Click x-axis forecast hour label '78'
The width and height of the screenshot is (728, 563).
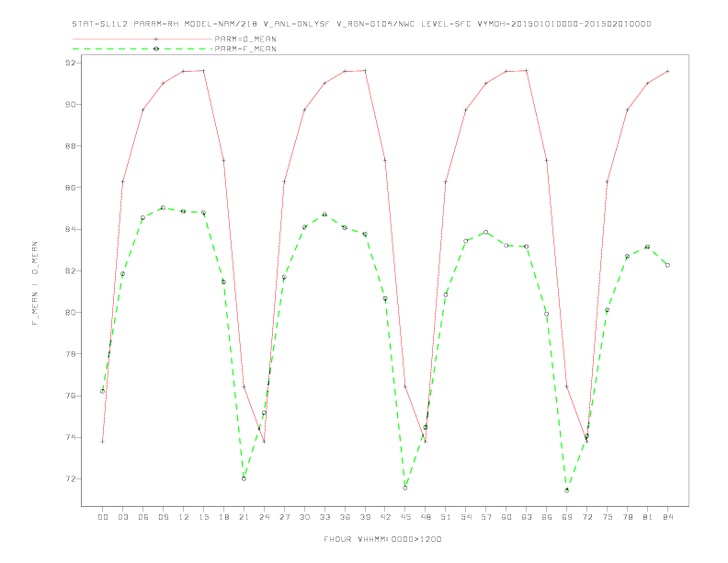[x=628, y=517]
